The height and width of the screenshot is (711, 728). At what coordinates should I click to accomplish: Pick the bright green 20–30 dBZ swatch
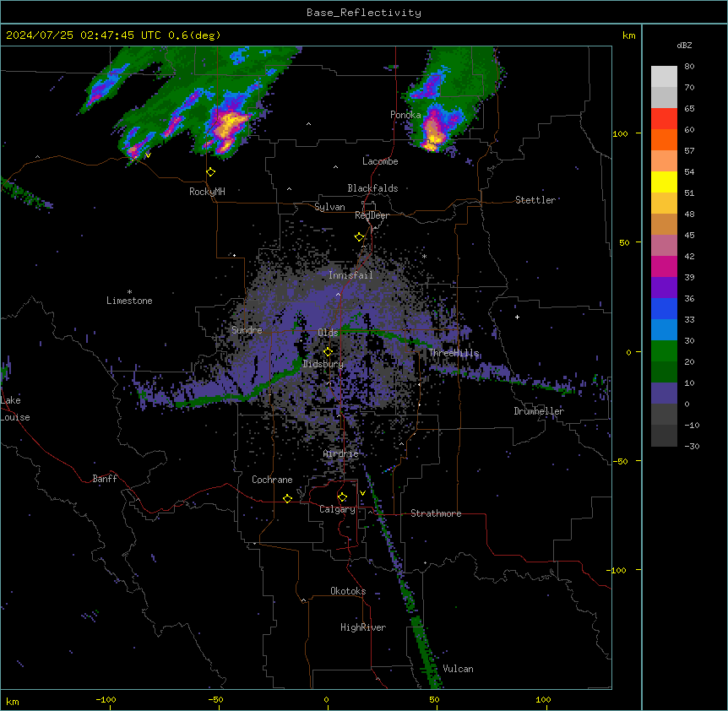[x=664, y=351]
